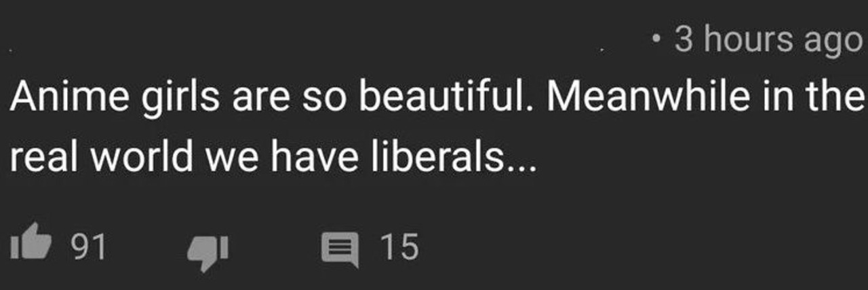Select the word 'Anime' in the comment

pos(71,99)
